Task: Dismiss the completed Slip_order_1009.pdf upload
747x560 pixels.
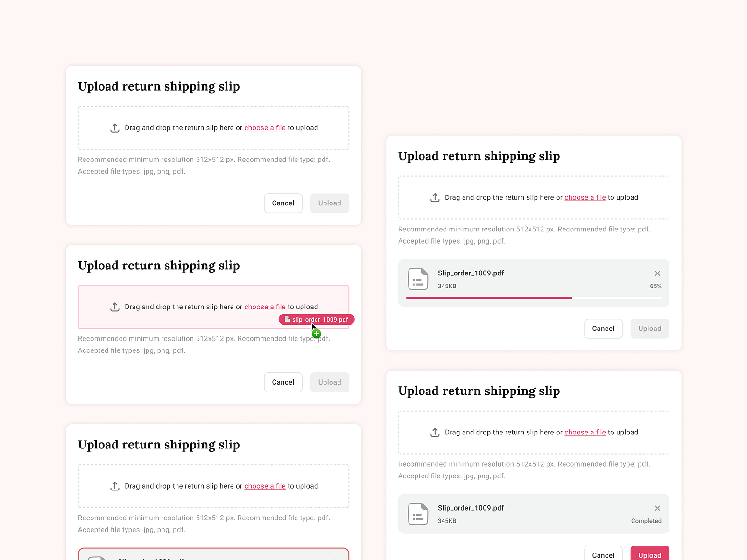Action: (x=657, y=508)
